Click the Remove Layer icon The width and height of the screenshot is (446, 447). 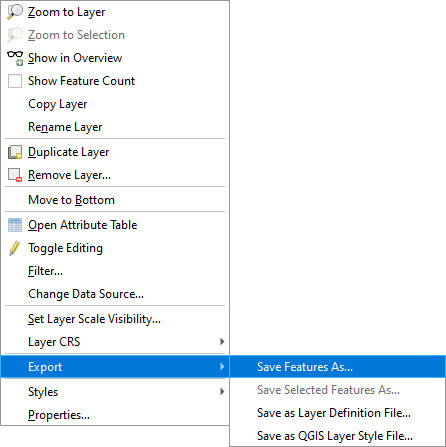[x=15, y=175]
